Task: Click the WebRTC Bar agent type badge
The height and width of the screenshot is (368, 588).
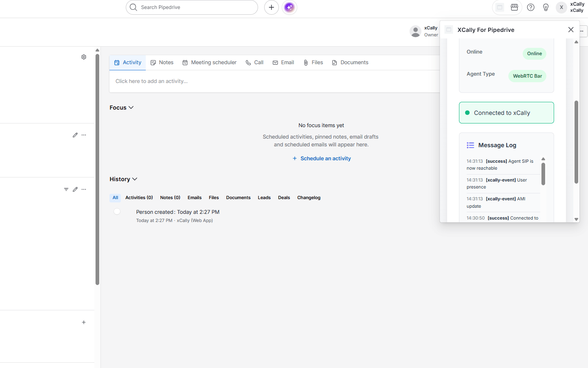Action: coord(527,76)
